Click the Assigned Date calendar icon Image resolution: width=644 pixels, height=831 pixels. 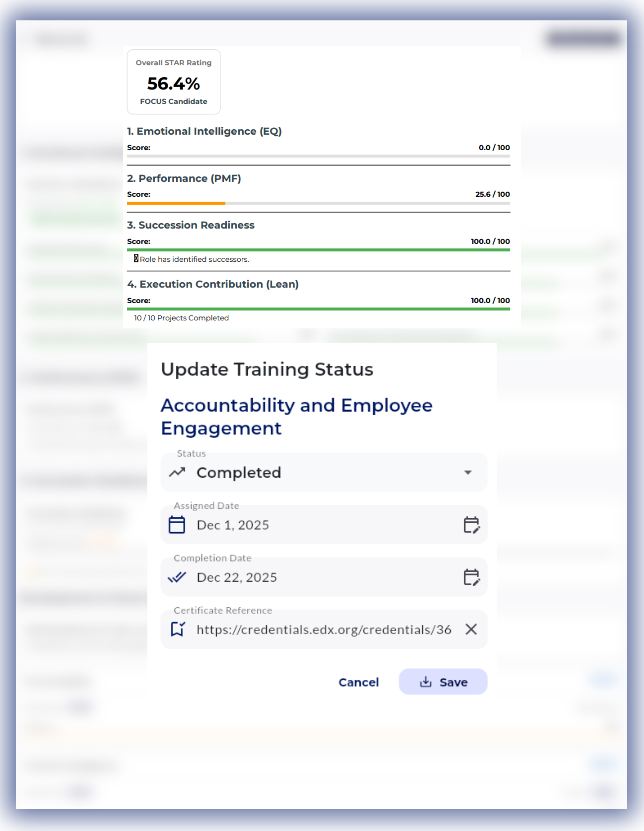click(x=177, y=525)
